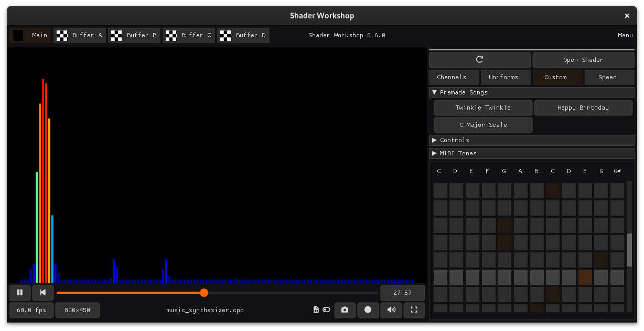Enter fullscreen view
This screenshot has height=331, width=644.
pos(414,310)
